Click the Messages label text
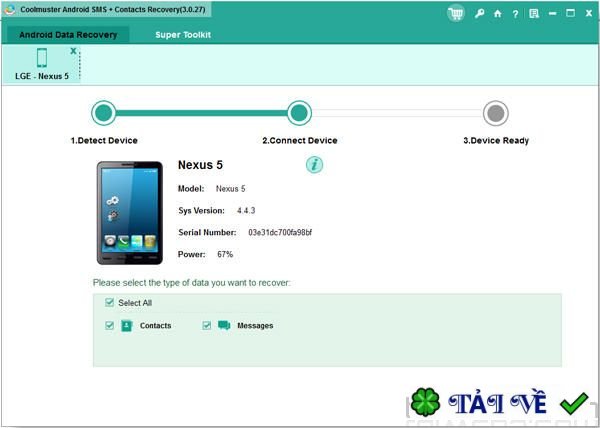The height and width of the screenshot is (428, 600). (x=255, y=326)
